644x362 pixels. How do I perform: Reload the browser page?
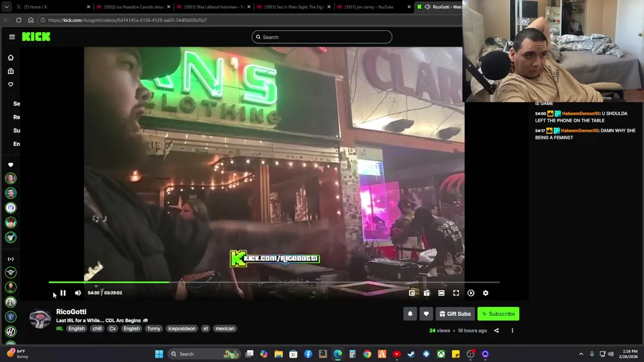tap(19, 20)
